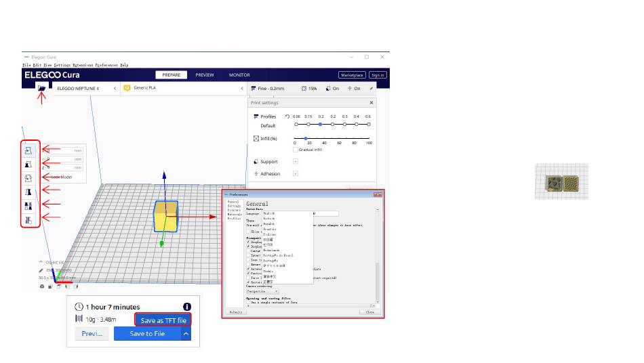Screen dimensions: 644x363
Task: Select the 0.06 profile point on slider
Action: pyautogui.click(x=296, y=125)
